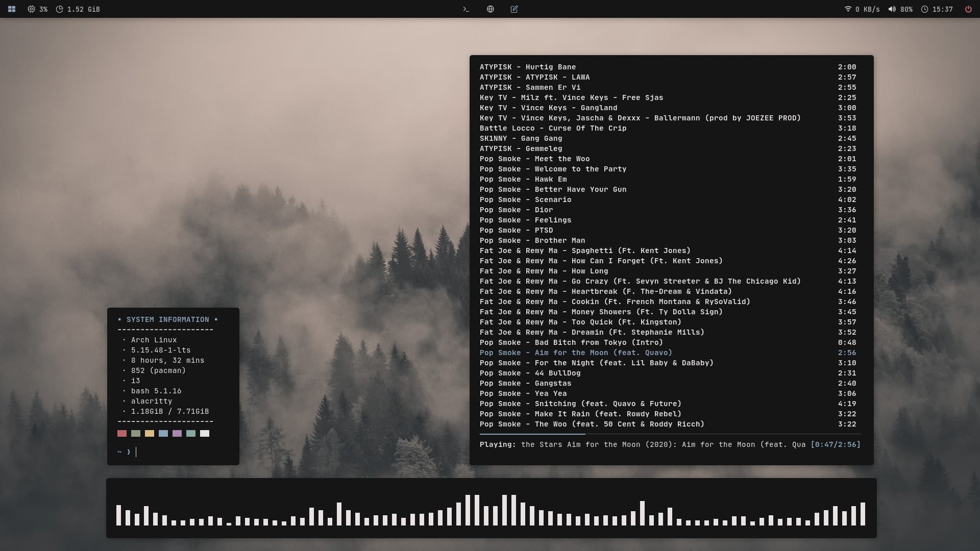The image size is (980, 551).
Task: Select track Pop Smoke - Yea Yea
Action: click(668, 393)
